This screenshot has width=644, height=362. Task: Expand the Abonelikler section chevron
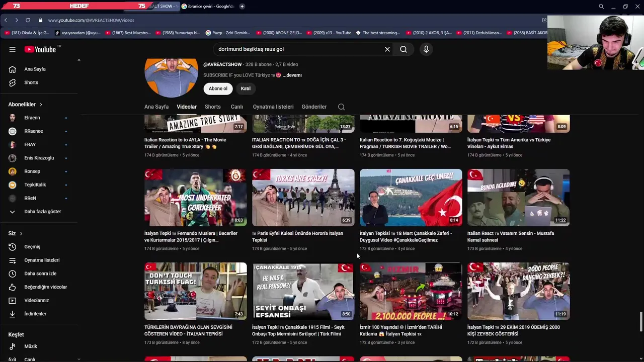[41, 105]
